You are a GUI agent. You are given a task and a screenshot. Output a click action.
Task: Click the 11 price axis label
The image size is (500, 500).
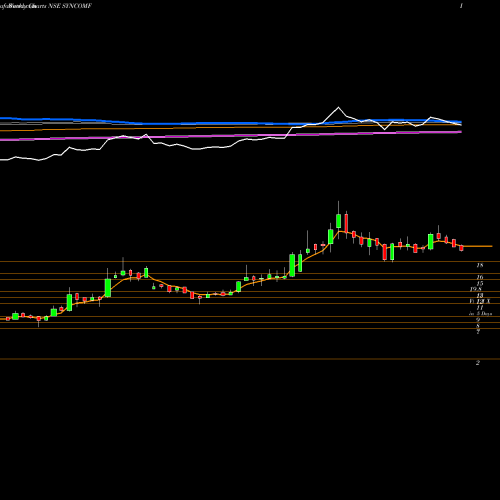point(480,308)
